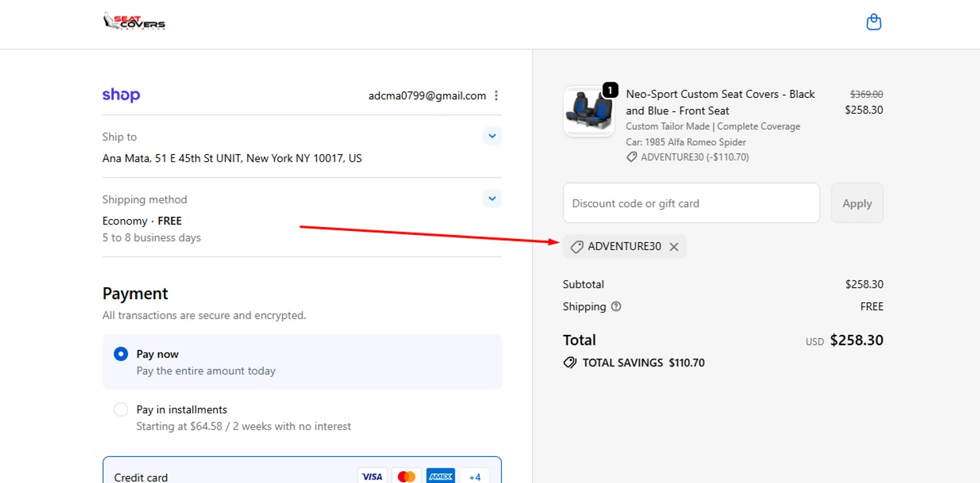Open the three-dot account options menu
Screen dimensions: 980x483
click(x=497, y=96)
